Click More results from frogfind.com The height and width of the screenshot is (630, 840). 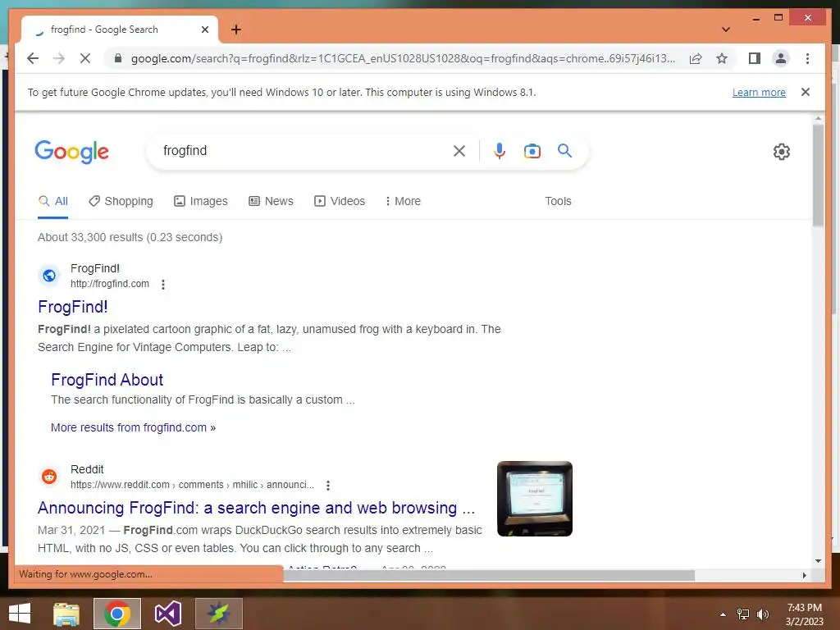pyautogui.click(x=134, y=427)
